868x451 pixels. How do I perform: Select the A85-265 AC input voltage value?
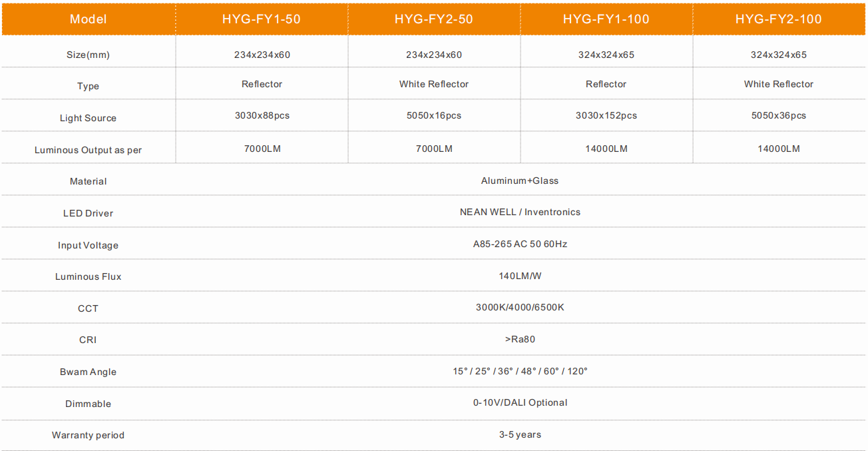[x=519, y=244]
